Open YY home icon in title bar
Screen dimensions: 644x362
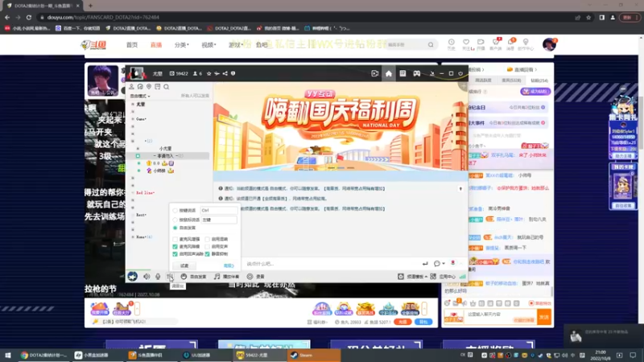389,73
